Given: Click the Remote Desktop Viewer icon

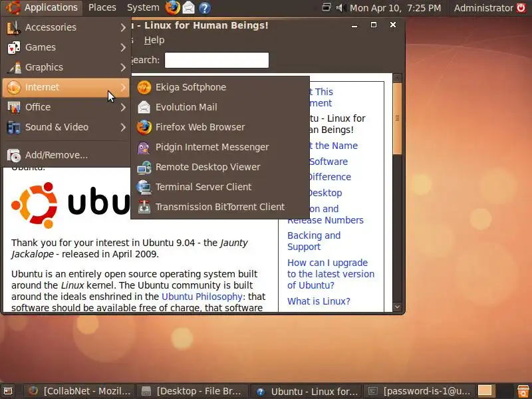Looking at the screenshot, I should [x=144, y=168].
